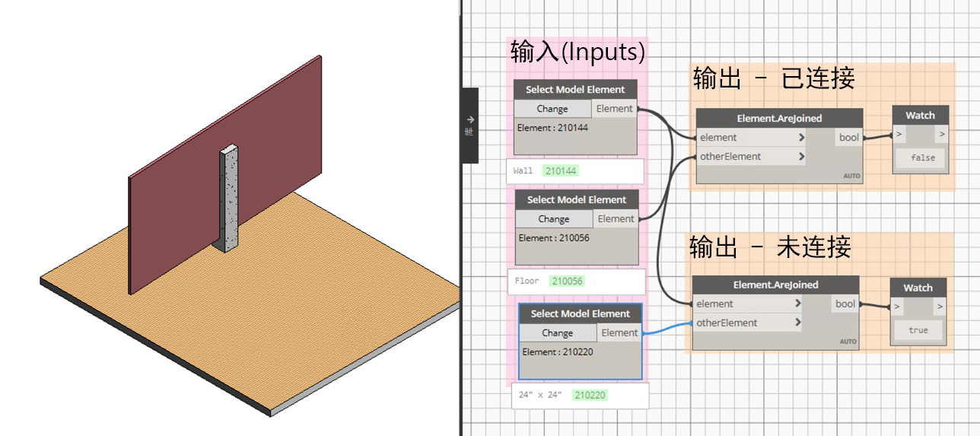Click the Element output port of the 210220 node
The height and width of the screenshot is (436, 980).
click(619, 333)
